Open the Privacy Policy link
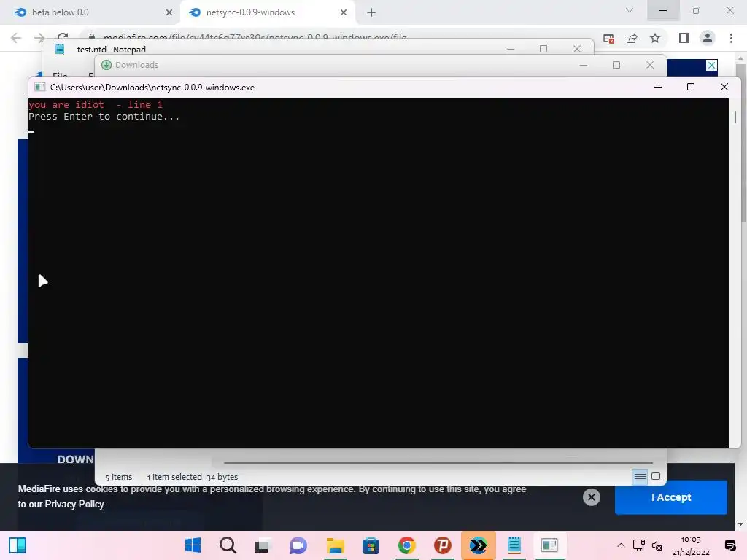Screen dimensions: 747x560 (74, 505)
